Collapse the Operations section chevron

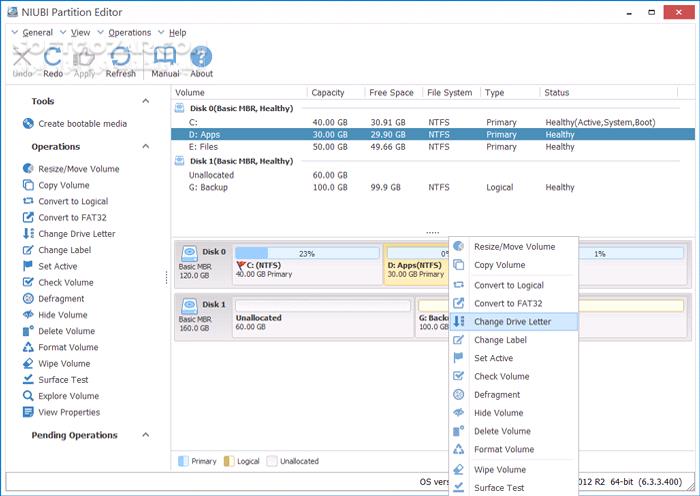coord(146,146)
